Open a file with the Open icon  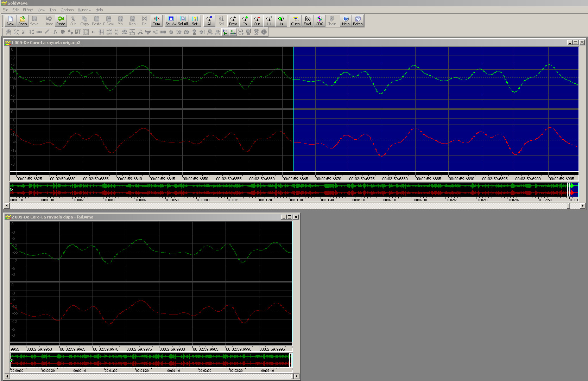pyautogui.click(x=22, y=21)
